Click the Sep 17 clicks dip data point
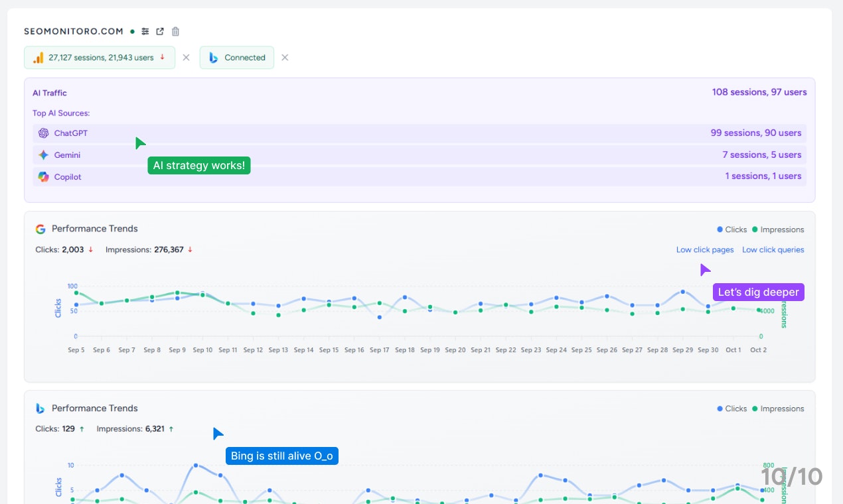Image resolution: width=843 pixels, height=504 pixels. point(380,317)
